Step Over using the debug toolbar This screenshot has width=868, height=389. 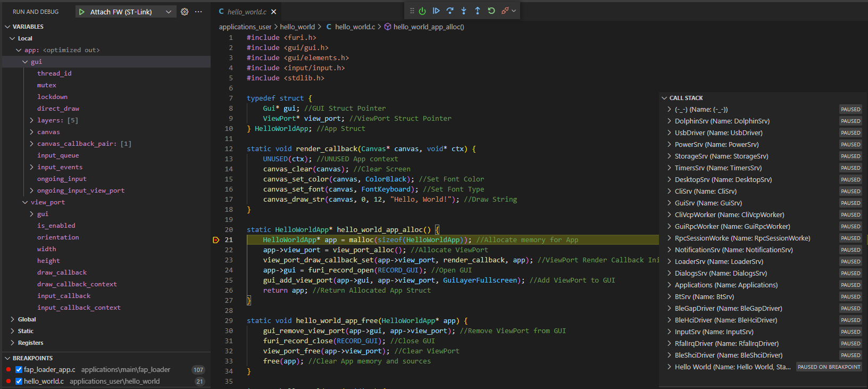450,11
